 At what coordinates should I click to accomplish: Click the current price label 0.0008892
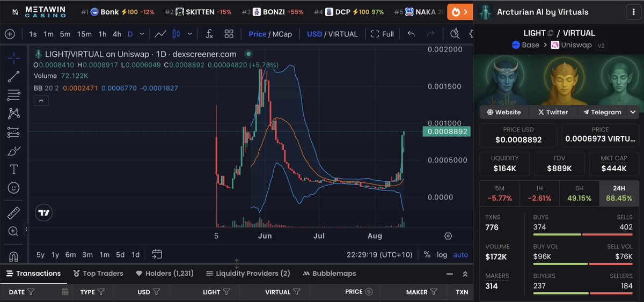tap(446, 131)
